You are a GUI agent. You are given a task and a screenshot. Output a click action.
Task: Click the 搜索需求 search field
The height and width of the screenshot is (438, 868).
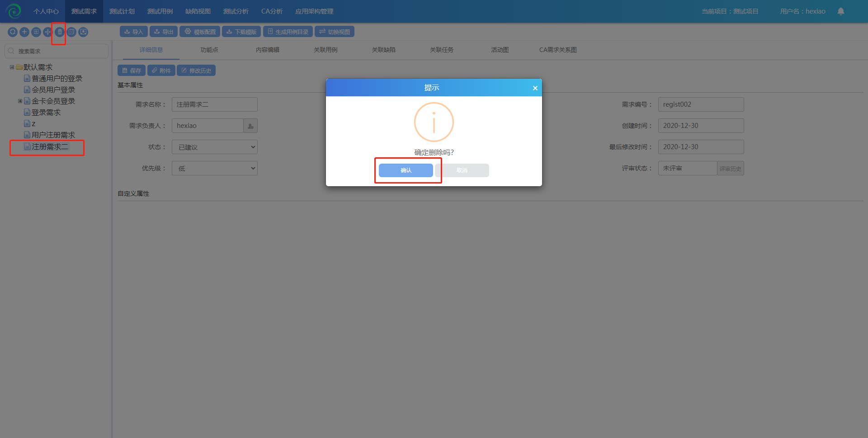57,51
